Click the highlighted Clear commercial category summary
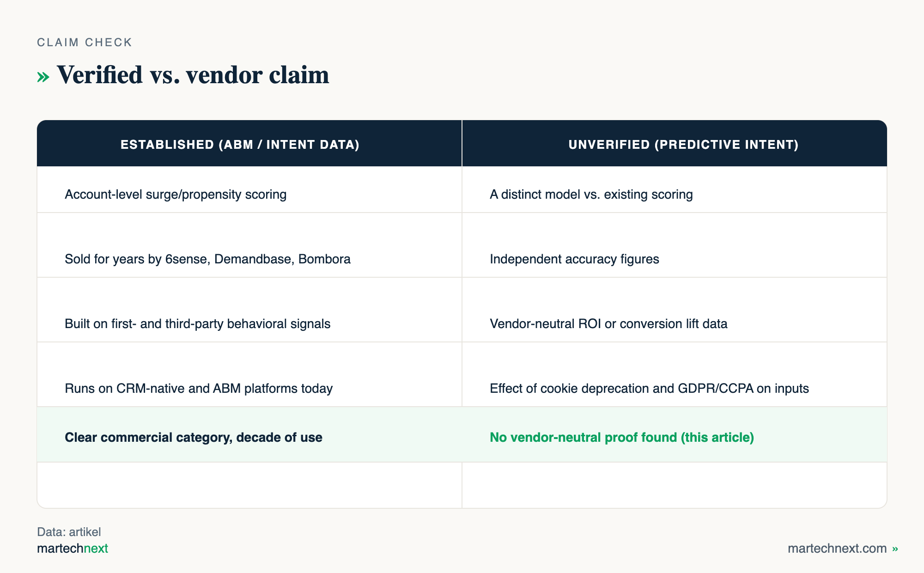Screen dimensions: 924x573 194,437
